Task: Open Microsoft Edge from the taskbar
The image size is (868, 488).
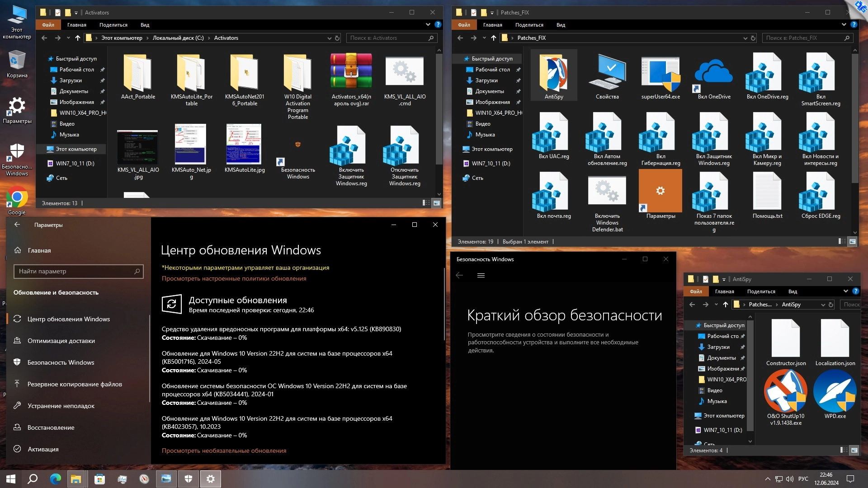Action: tap(55, 479)
